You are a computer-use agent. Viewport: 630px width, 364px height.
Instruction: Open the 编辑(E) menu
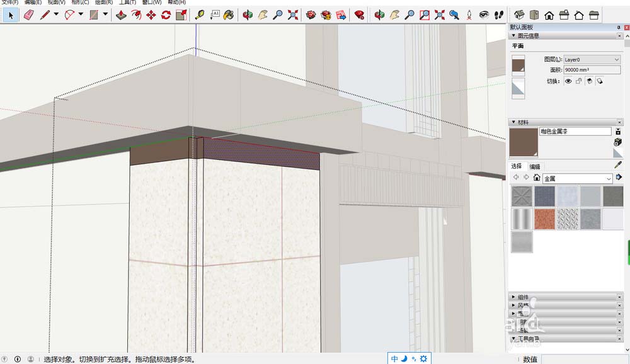point(33,2)
